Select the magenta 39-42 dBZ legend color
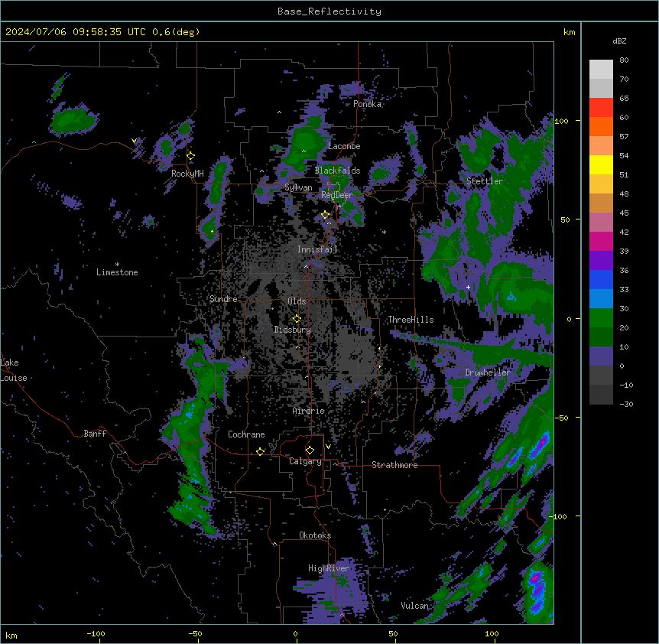This screenshot has height=644, width=659. (x=601, y=241)
